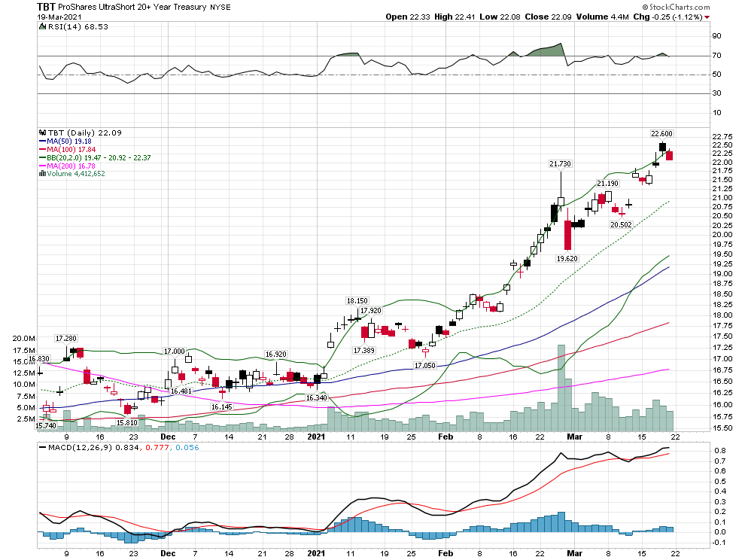Image resolution: width=745 pixels, height=560 pixels.
Task: Click the magenta MA(200) line color marker
Action: [43, 166]
